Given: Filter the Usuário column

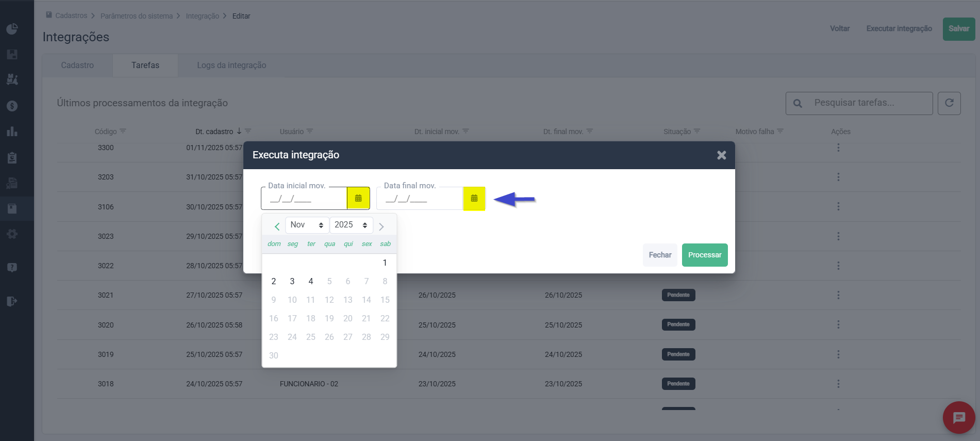Looking at the screenshot, I should [x=310, y=131].
